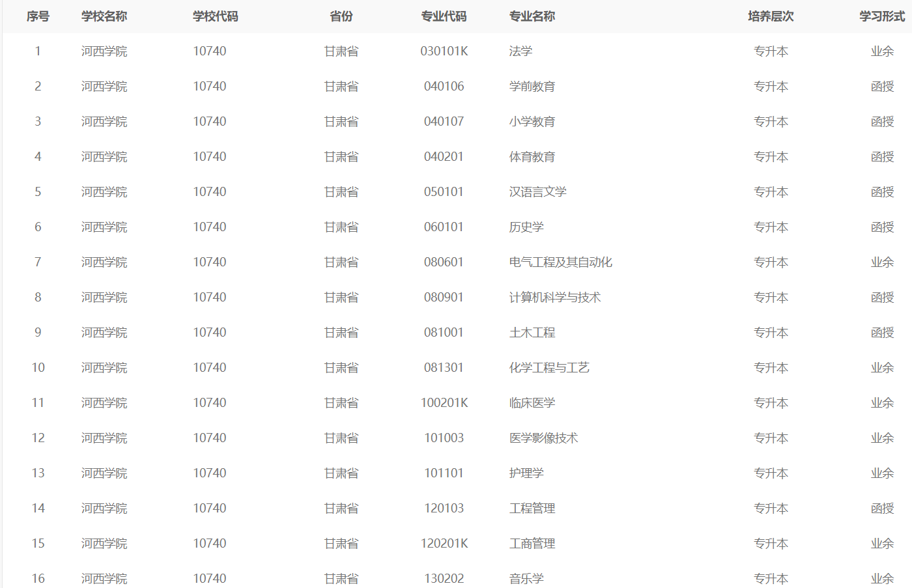Click 业余 in the 法学 row
This screenshot has width=912, height=588.
pyautogui.click(x=883, y=51)
